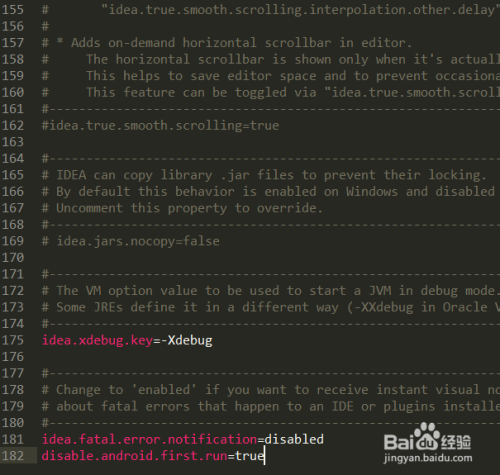
Task: Click line number 162 in the gutter
Action: pyautogui.click(x=13, y=126)
